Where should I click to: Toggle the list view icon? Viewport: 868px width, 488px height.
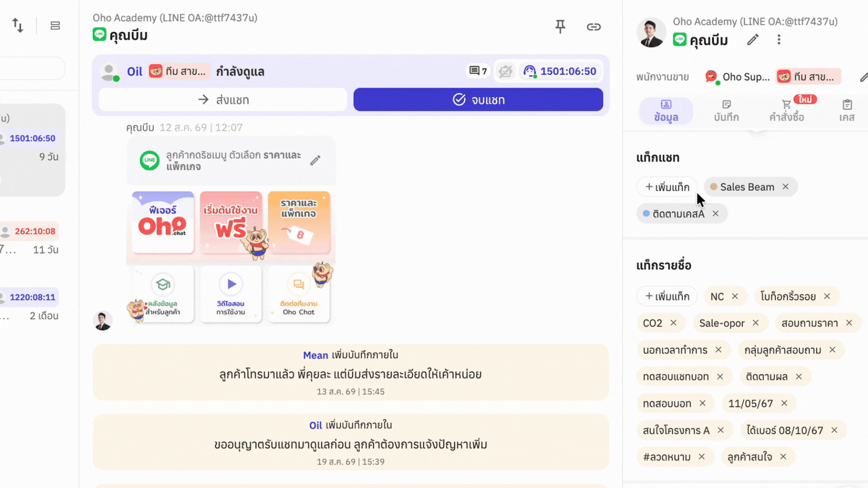tap(55, 26)
